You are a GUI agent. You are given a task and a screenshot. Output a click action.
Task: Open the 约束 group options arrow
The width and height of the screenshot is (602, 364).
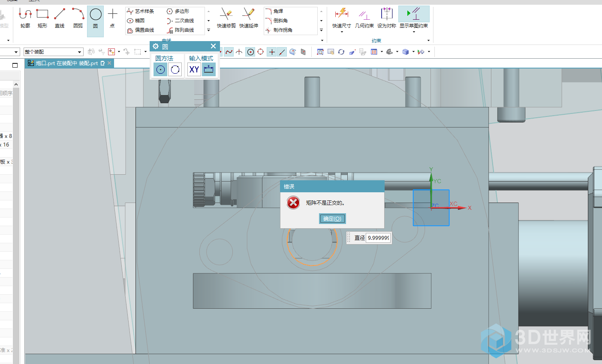(x=428, y=41)
